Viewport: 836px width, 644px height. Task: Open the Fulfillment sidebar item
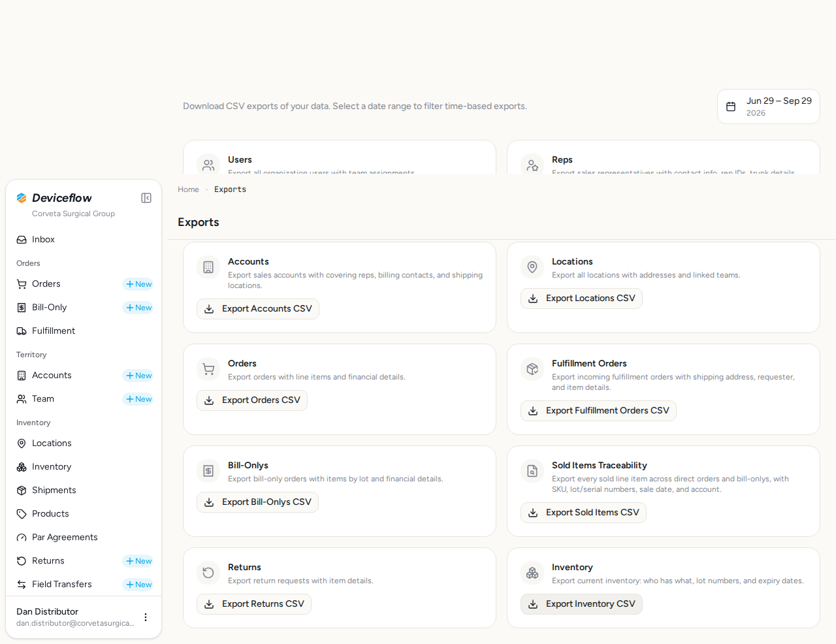point(84,331)
